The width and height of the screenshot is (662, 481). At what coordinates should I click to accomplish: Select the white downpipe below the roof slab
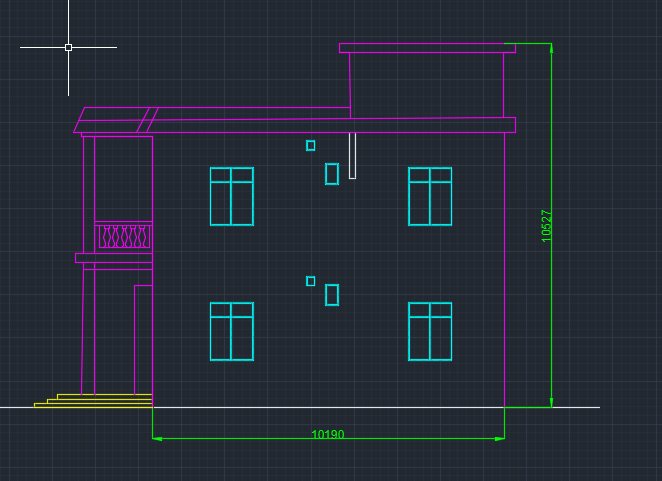[353, 156]
